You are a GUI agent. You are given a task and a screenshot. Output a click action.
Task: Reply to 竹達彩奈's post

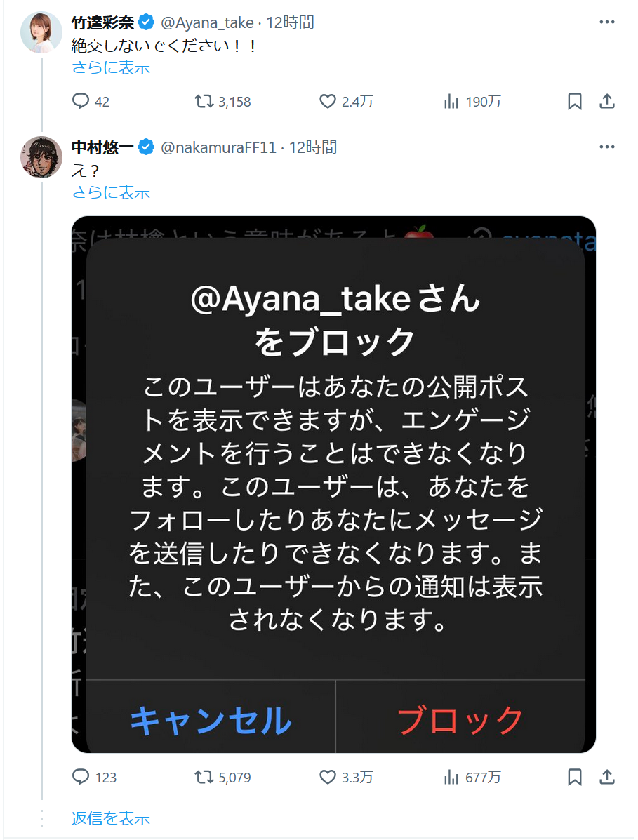[x=82, y=102]
